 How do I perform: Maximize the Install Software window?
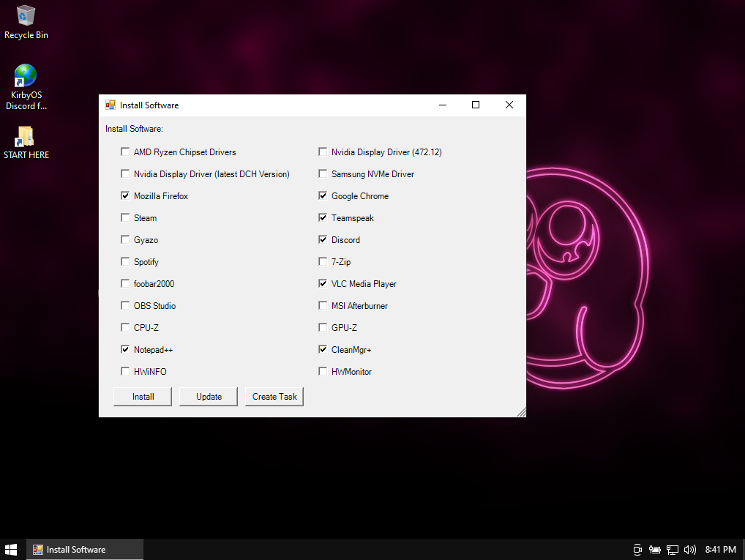(476, 105)
